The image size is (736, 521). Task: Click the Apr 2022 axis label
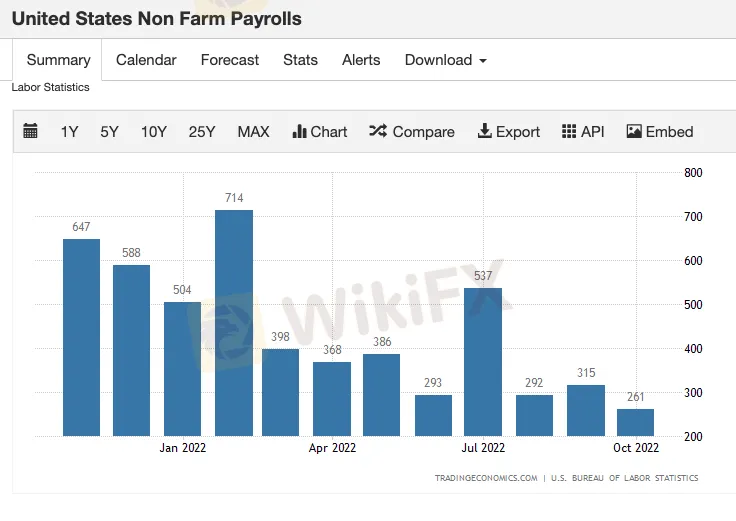pyautogui.click(x=332, y=448)
